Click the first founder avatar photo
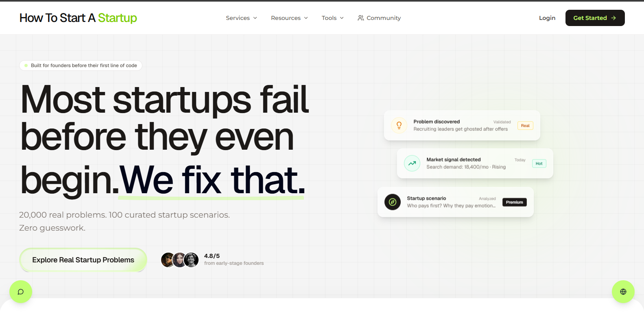This screenshot has width=644, height=312. click(x=167, y=260)
